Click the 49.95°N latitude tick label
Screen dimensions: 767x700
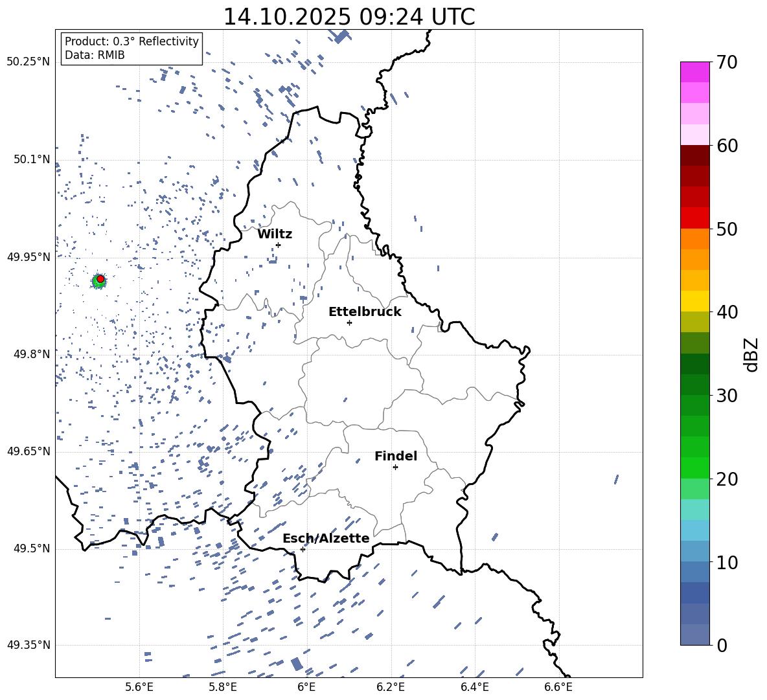click(x=29, y=256)
